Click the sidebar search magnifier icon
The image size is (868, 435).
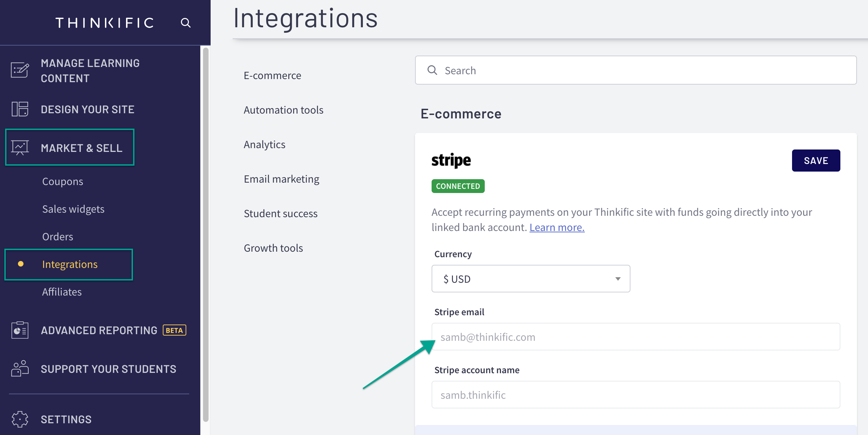[186, 22]
